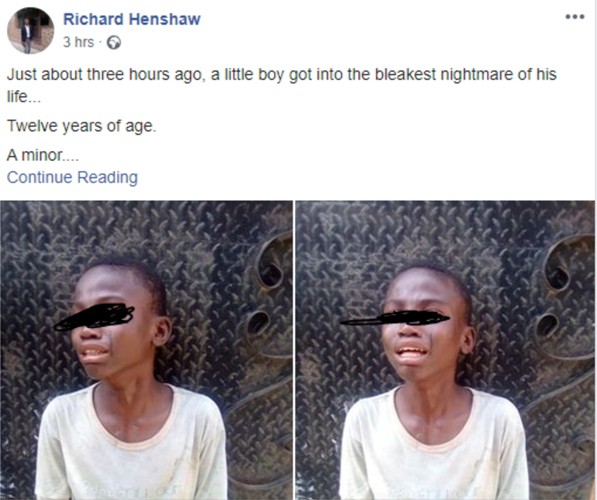597x500 pixels.
Task: Click the dot separator beside 3 hrs
Action: pos(100,43)
